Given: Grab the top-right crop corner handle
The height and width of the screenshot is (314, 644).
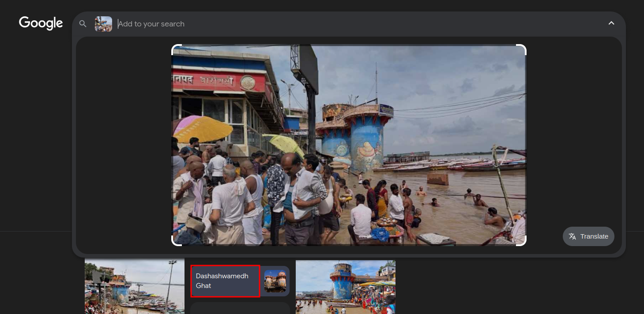Looking at the screenshot, I should click(521, 49).
